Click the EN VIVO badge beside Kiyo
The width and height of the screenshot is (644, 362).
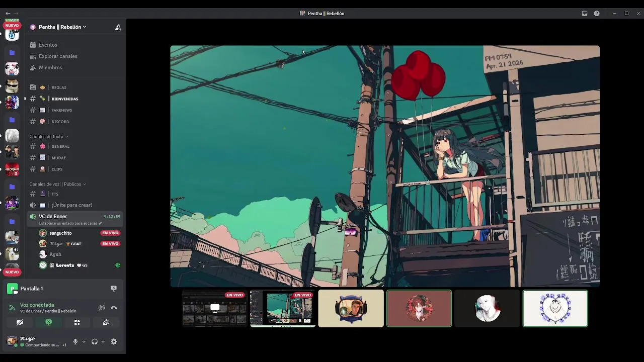pos(110,244)
